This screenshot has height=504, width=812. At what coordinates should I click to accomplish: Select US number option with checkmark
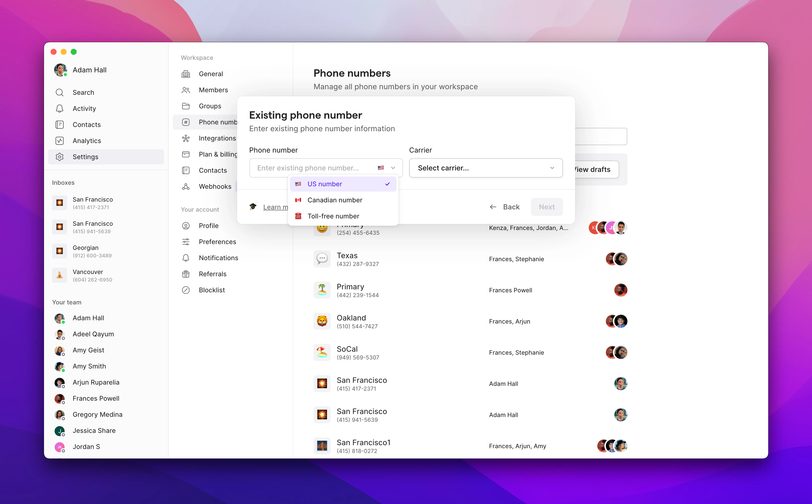343,184
